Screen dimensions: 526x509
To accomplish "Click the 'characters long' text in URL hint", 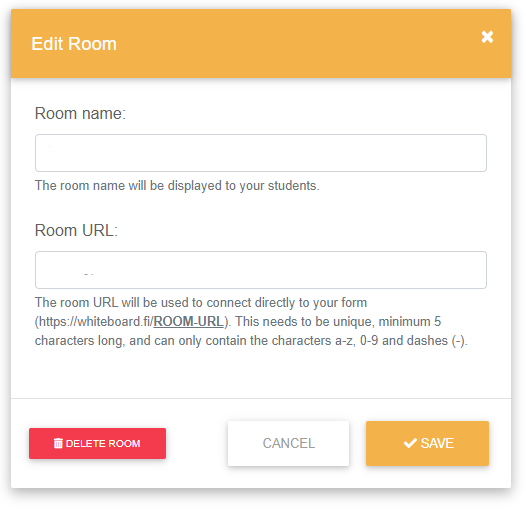I will coord(80,341).
